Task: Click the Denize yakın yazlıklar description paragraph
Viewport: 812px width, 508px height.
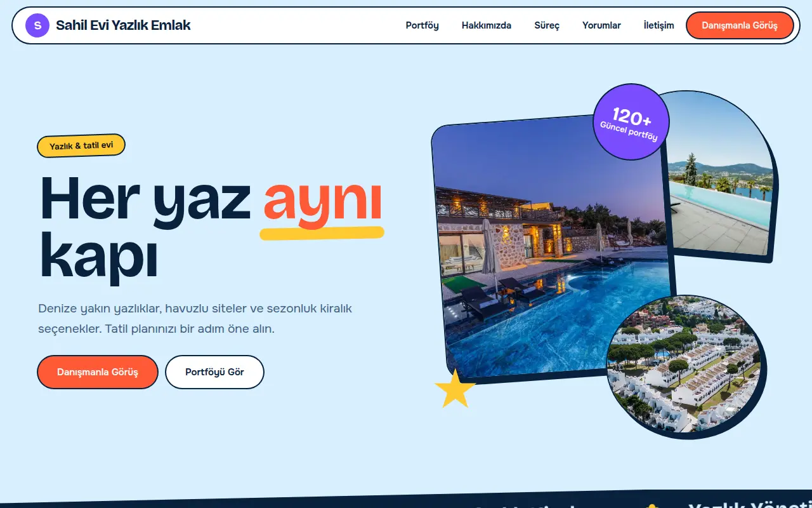Action: point(195,319)
